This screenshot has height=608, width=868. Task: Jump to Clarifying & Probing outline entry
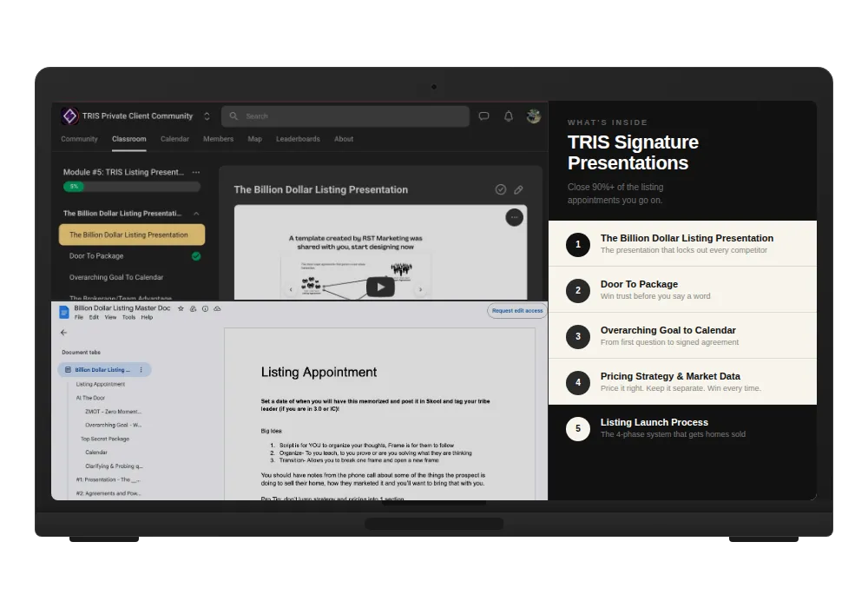point(114,466)
